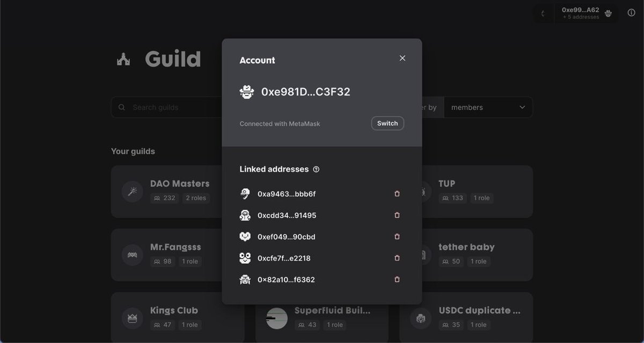This screenshot has width=644, height=343.
Task: Select linked address text 0xef049...90cbd
Action: 287,237
